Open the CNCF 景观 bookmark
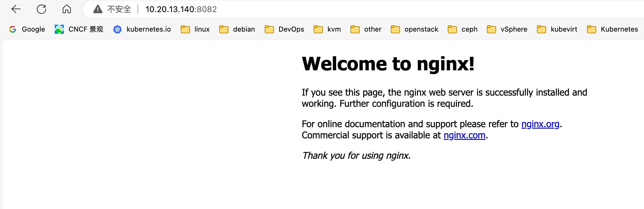The image size is (644, 209). point(79,29)
